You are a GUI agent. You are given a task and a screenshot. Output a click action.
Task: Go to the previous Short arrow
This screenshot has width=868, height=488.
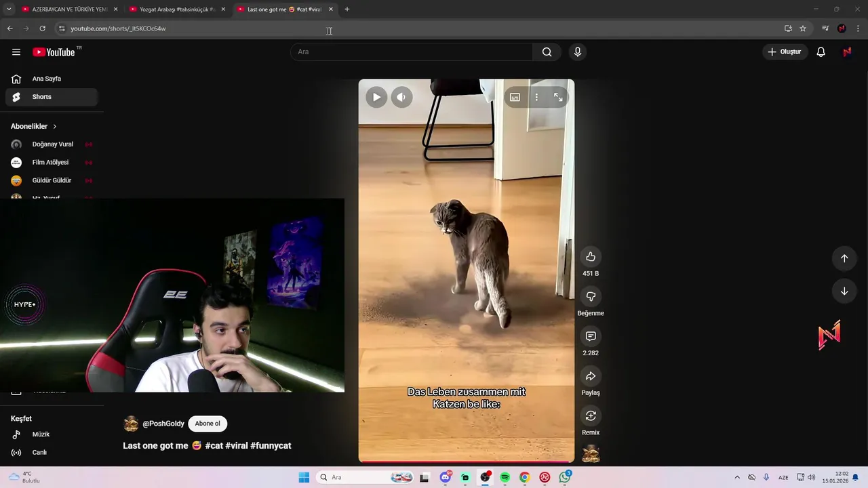[844, 258]
